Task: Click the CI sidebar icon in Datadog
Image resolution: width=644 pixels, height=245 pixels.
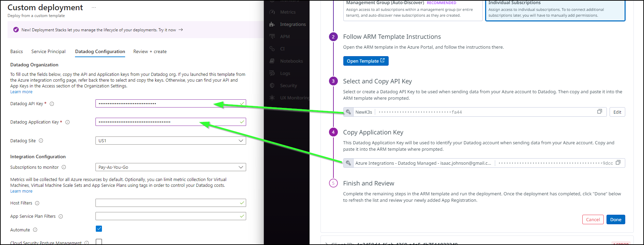Action: (272, 49)
